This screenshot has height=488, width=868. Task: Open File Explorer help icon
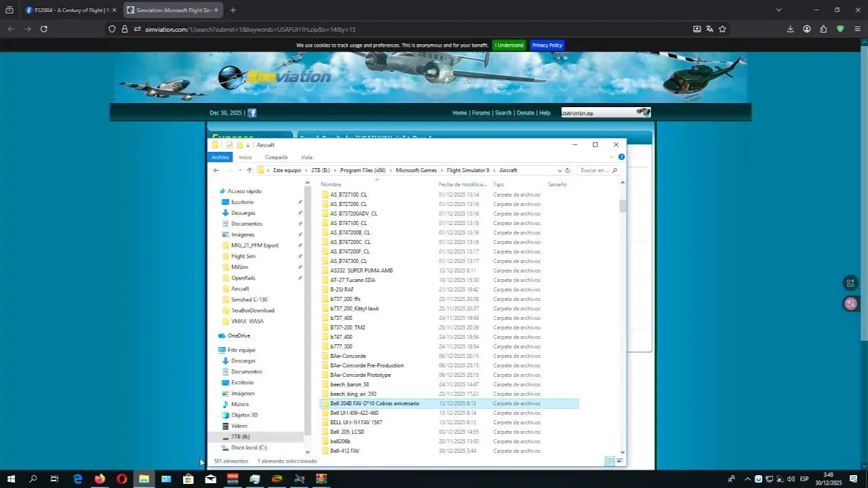coord(621,157)
